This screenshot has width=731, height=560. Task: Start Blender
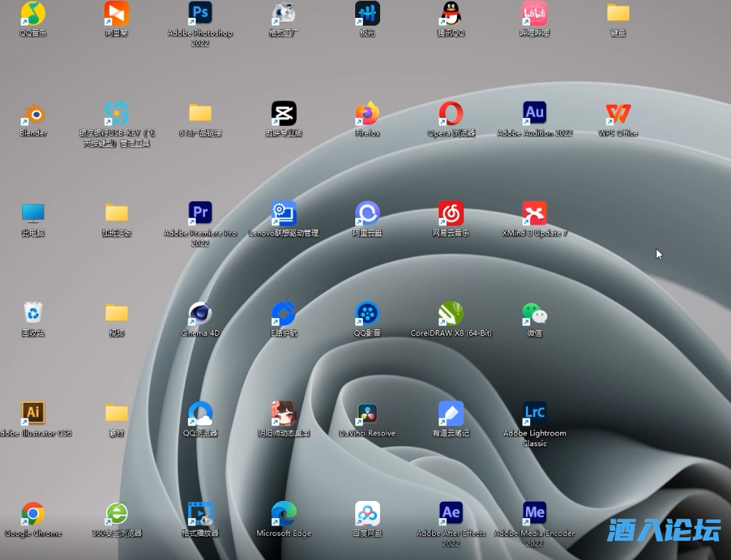coord(32,112)
